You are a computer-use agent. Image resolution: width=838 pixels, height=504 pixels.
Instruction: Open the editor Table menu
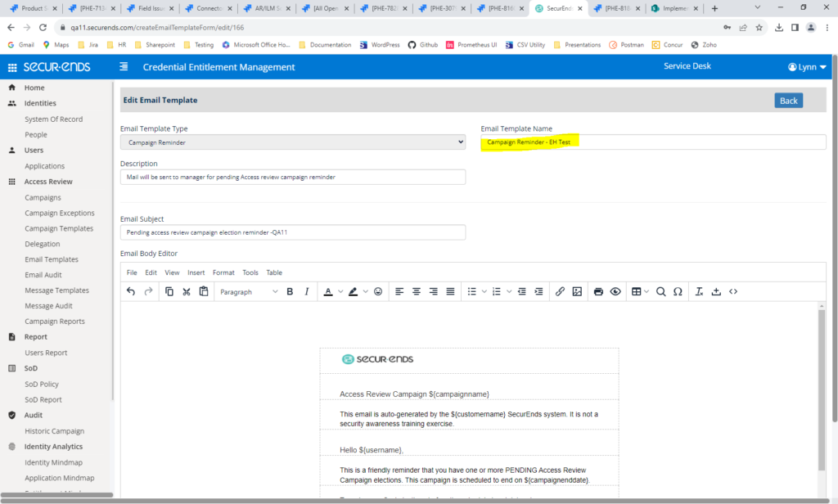click(x=274, y=272)
